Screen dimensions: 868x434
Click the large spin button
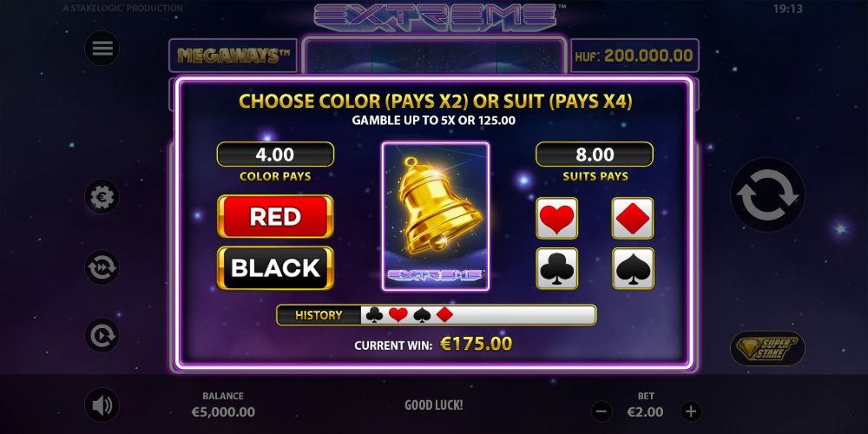[767, 194]
